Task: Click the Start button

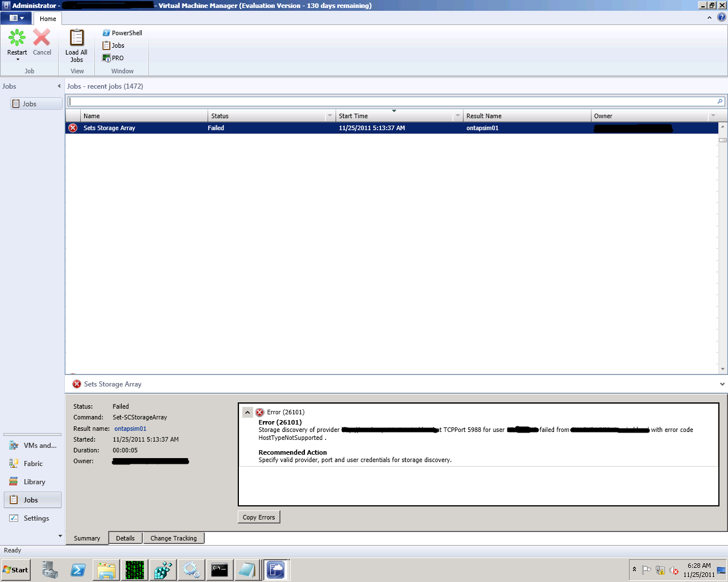Action: 16,570
